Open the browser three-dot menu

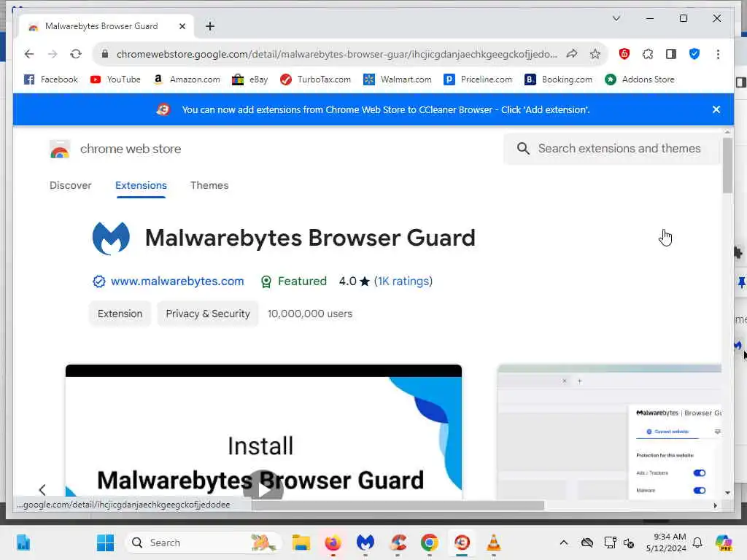tap(718, 54)
